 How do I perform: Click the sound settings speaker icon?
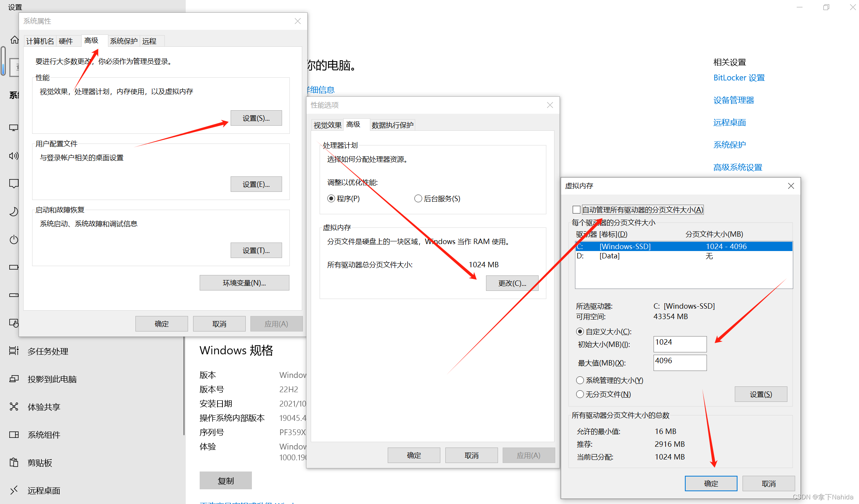coord(14,156)
